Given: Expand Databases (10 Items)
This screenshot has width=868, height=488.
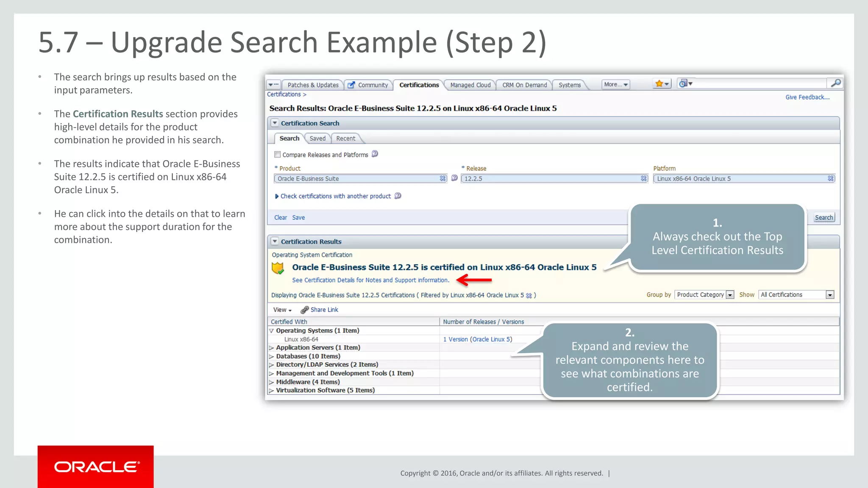Looking at the screenshot, I should (x=271, y=357).
